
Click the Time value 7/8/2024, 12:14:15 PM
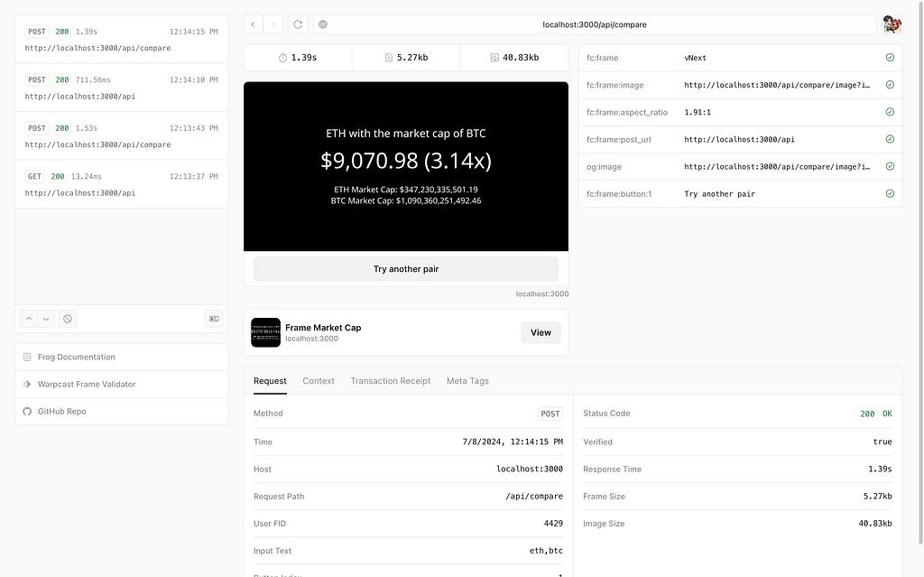click(x=513, y=442)
